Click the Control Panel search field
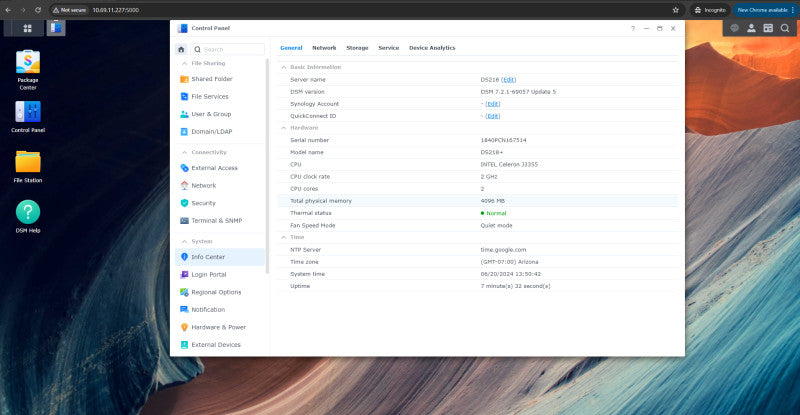The height and width of the screenshot is (415, 800). click(x=228, y=50)
